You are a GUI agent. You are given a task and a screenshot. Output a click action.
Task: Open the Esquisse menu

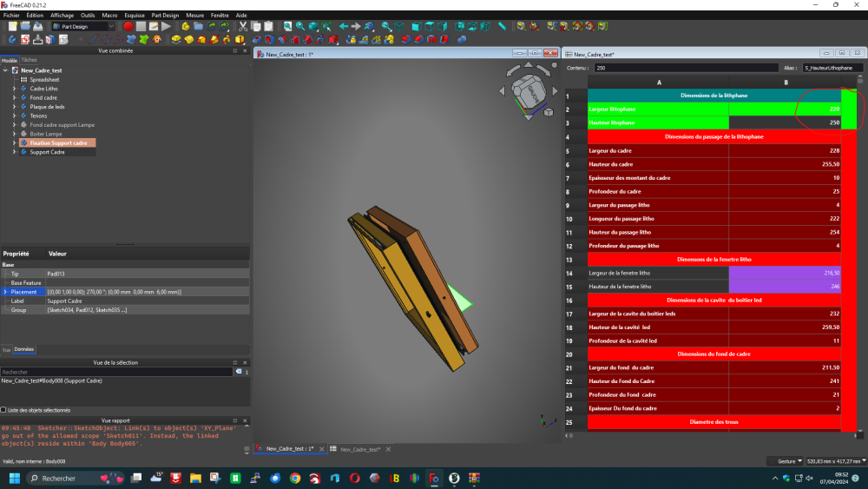click(135, 16)
